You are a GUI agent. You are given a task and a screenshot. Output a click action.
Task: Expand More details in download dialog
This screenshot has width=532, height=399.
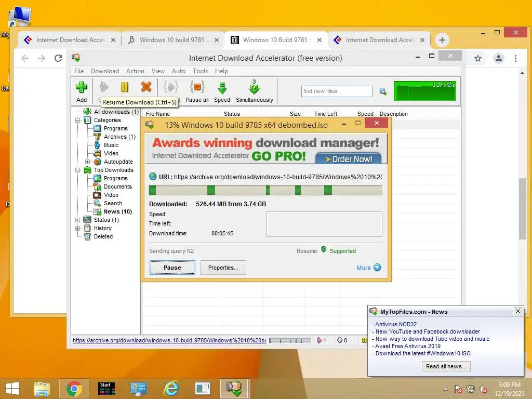(369, 268)
